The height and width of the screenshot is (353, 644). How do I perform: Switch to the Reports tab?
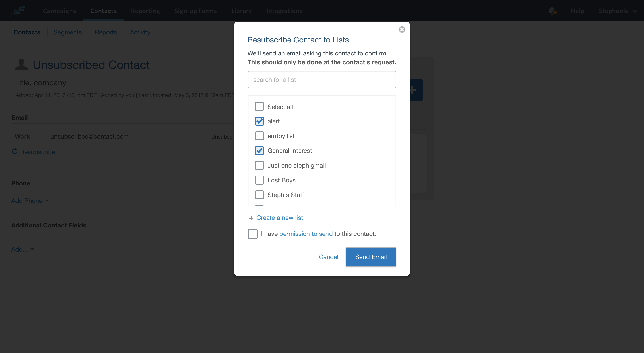pyautogui.click(x=106, y=32)
